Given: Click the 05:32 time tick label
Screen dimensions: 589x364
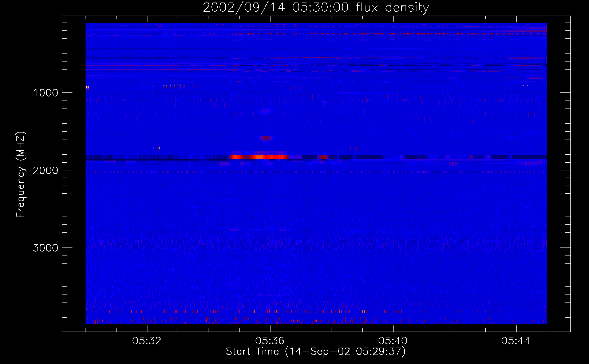Looking at the screenshot, I should click(x=147, y=341).
